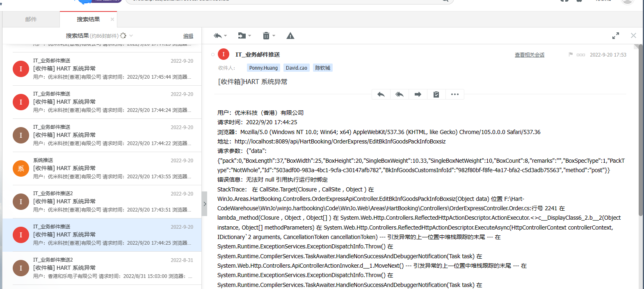The image size is (644, 289).
Task: Click the 编辑 link above the mail list
Action: point(188,36)
